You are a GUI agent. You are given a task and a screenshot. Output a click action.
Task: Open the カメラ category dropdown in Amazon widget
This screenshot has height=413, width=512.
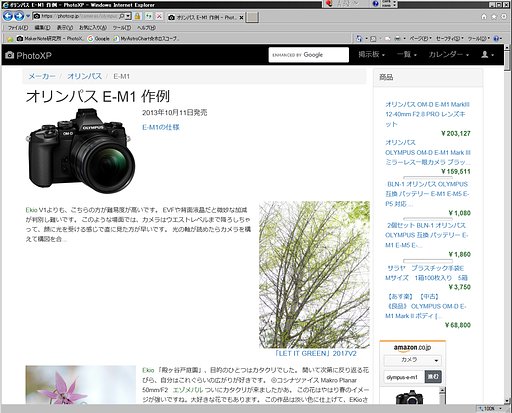[412, 360]
